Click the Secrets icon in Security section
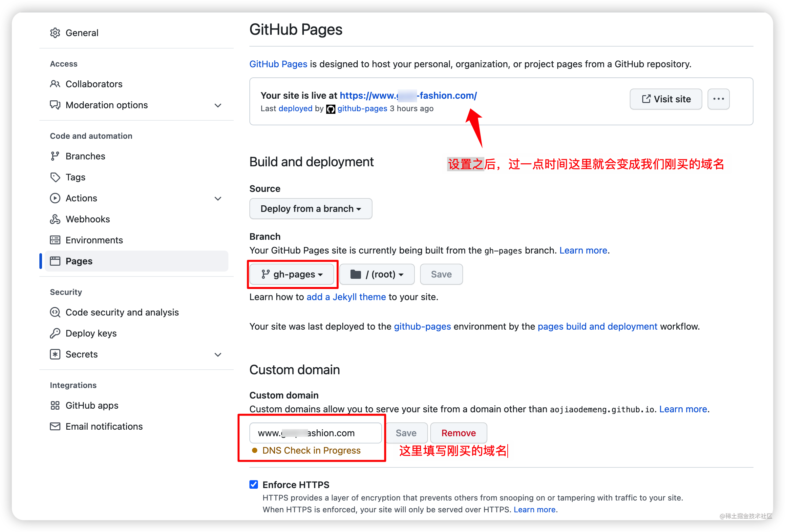 tap(55, 354)
